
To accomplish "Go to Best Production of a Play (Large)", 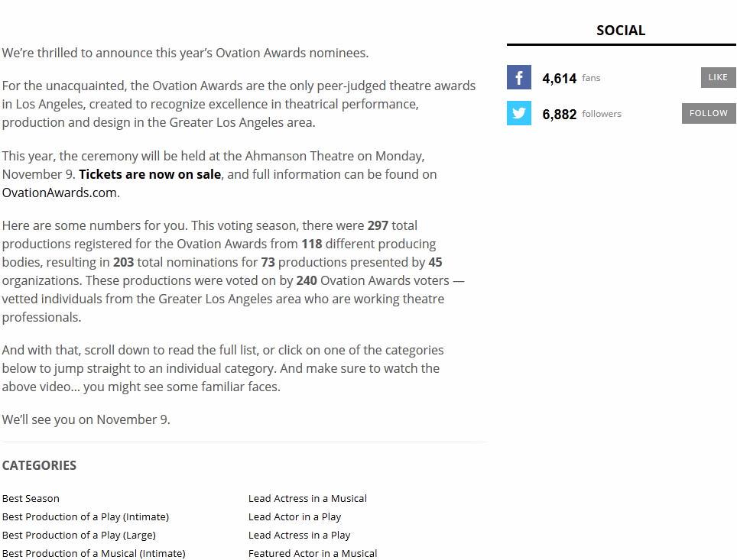I will click(79, 535).
